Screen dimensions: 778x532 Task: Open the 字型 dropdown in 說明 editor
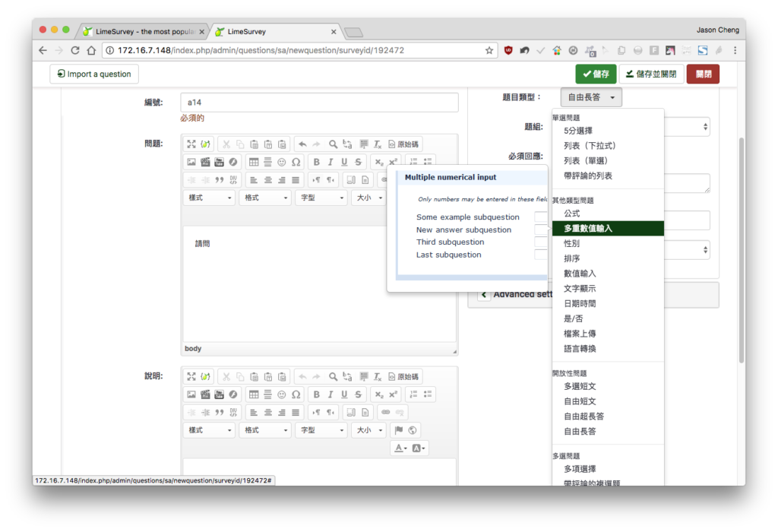click(x=322, y=430)
